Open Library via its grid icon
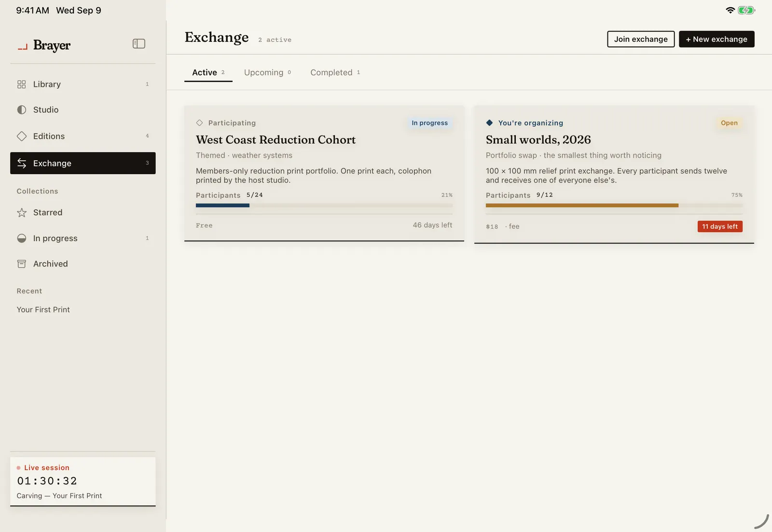Image resolution: width=772 pixels, height=532 pixels. pyautogui.click(x=22, y=84)
